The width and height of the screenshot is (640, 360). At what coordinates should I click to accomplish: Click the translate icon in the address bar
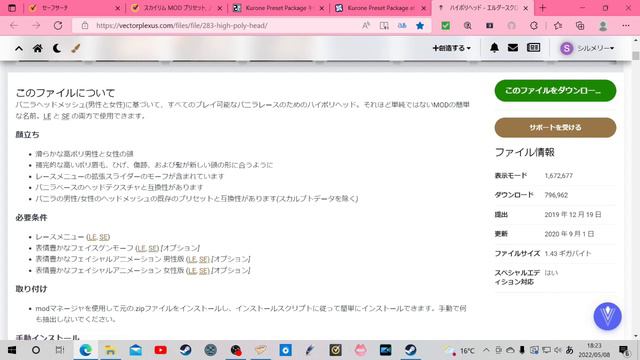point(402,25)
